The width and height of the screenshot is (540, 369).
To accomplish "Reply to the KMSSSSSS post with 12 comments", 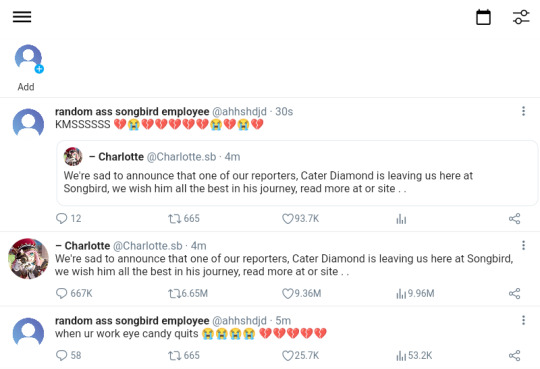I will tap(69, 218).
